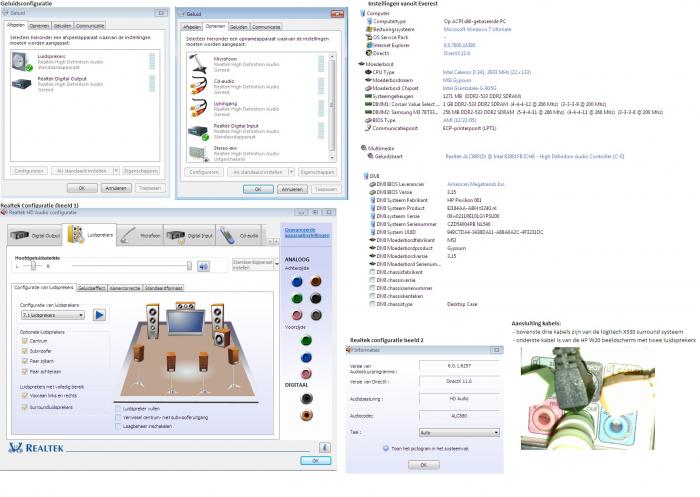Switch to the Microfoon tab in Realtek

[x=140, y=235]
